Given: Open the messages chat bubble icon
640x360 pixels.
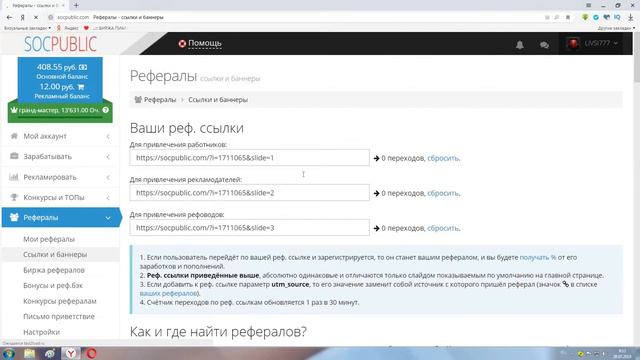Looking at the screenshot, I should click(x=544, y=45).
